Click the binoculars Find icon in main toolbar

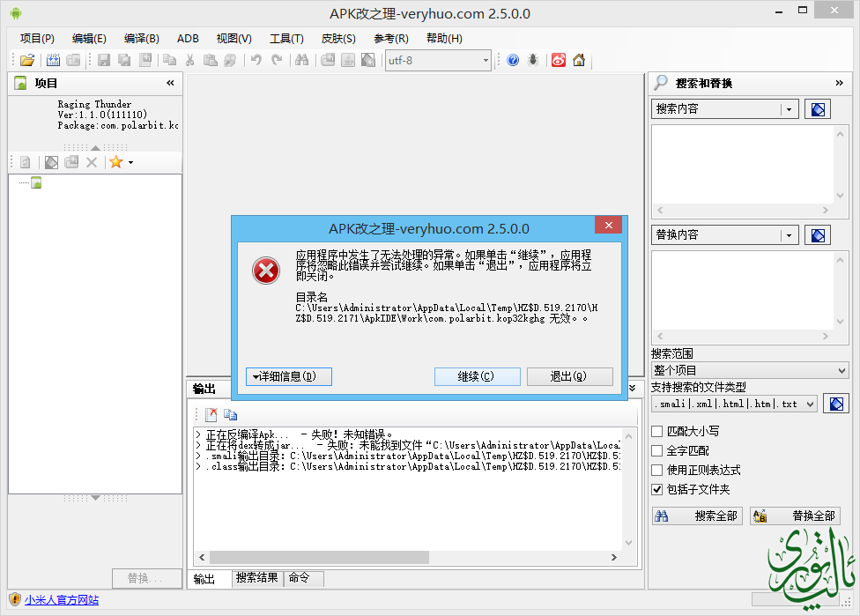click(301, 60)
